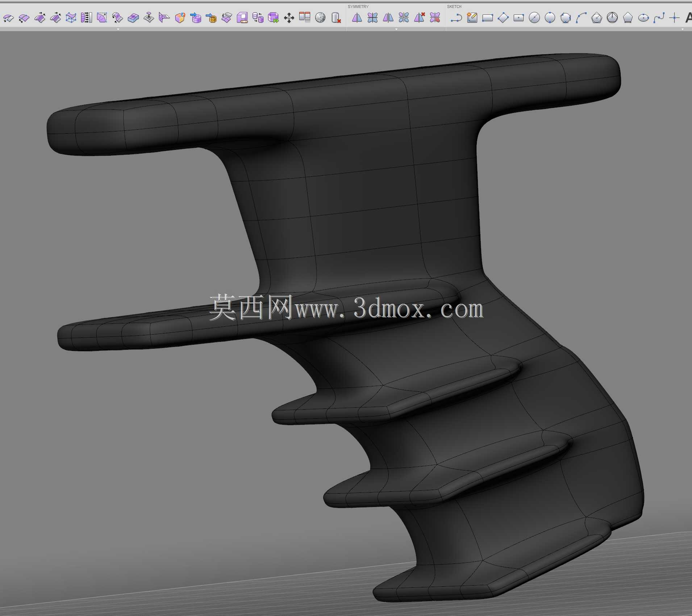Screen dimensions: 692x616
Task: Click the red-topped twin table panels icon
Action: [x=305, y=17]
